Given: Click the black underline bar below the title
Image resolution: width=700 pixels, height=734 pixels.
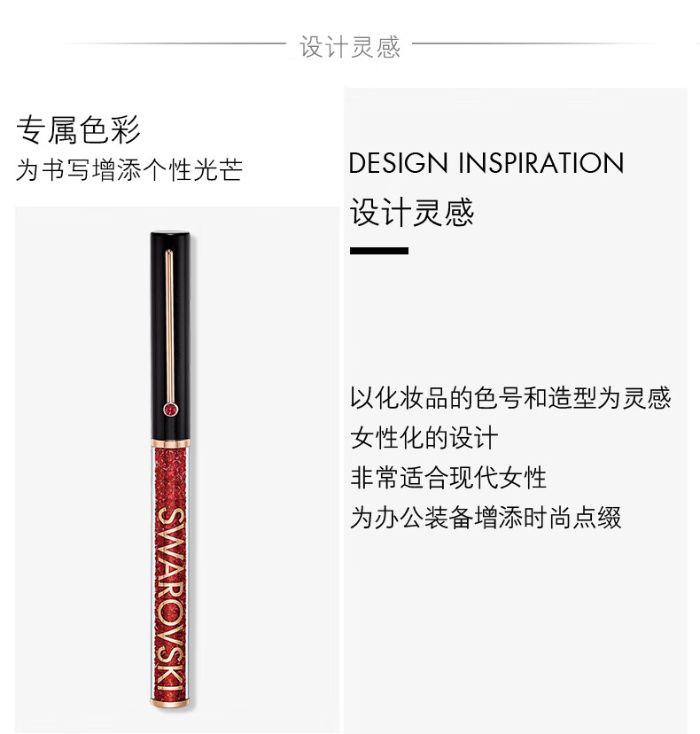Looking at the screenshot, I should pyautogui.click(x=379, y=251).
